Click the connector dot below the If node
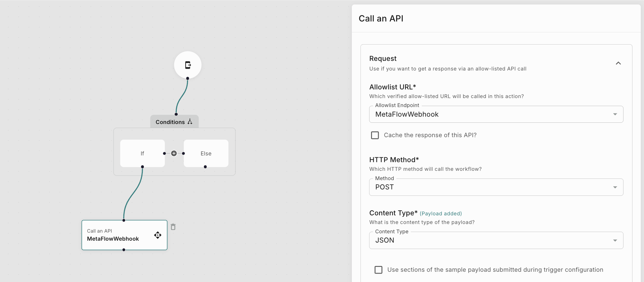 coord(142,167)
